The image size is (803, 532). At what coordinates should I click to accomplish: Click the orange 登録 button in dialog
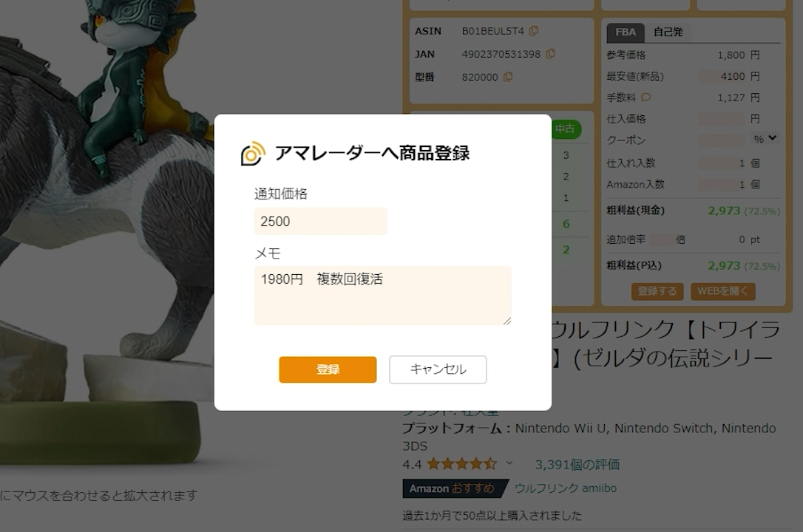[328, 369]
